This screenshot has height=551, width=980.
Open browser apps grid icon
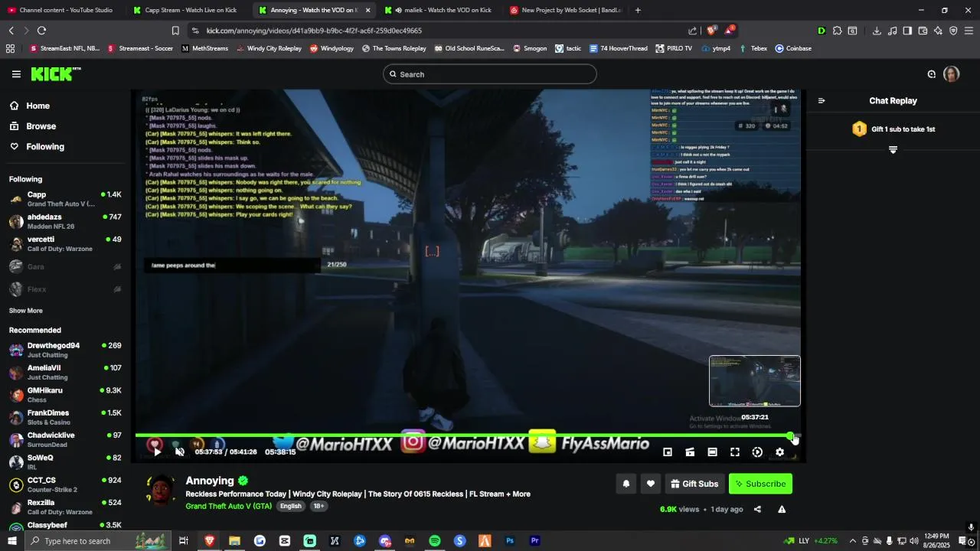pyautogui.click(x=10, y=48)
